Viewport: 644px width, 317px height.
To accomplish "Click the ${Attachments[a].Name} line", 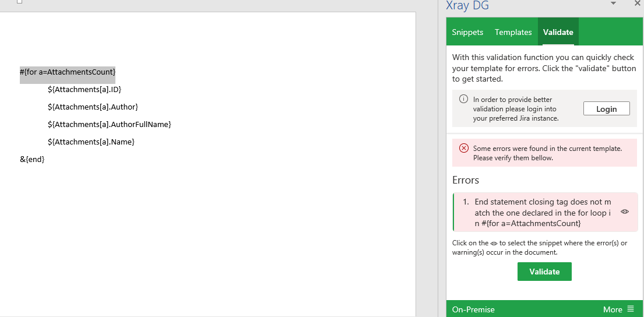I will [91, 142].
